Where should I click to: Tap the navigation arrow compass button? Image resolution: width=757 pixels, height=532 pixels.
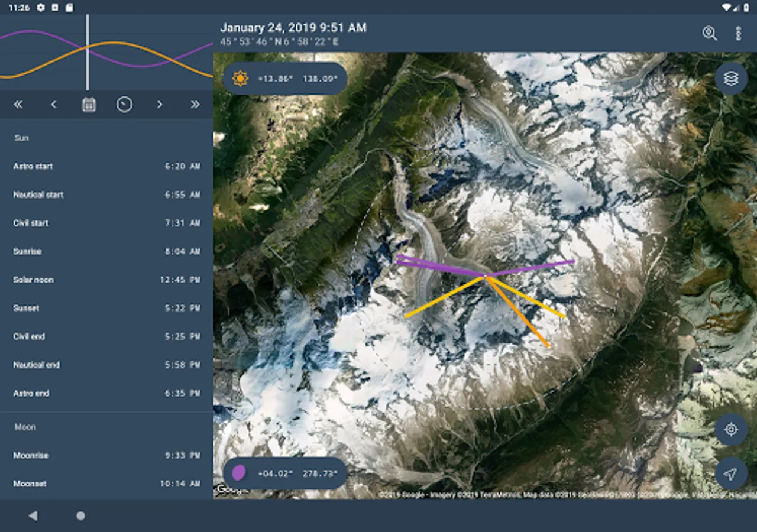coord(731,473)
